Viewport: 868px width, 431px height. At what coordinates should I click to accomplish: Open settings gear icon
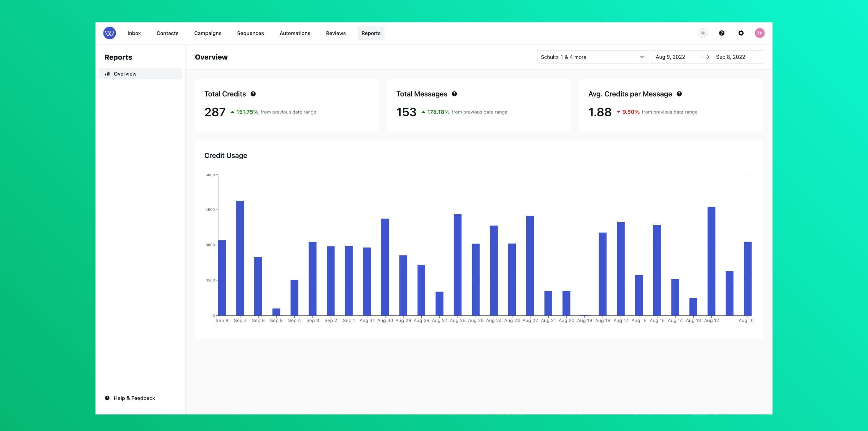[x=741, y=33]
